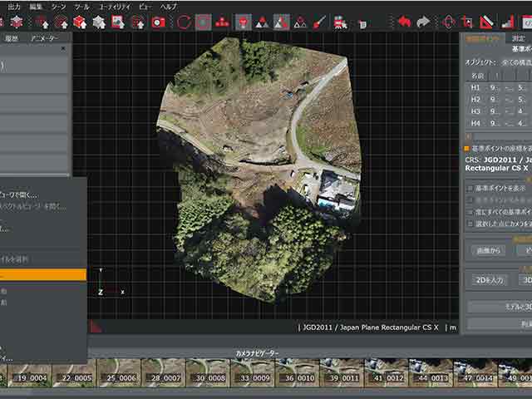532x399 pixels.
Task: Click the red crop bounding box icon
Action: point(467,22)
